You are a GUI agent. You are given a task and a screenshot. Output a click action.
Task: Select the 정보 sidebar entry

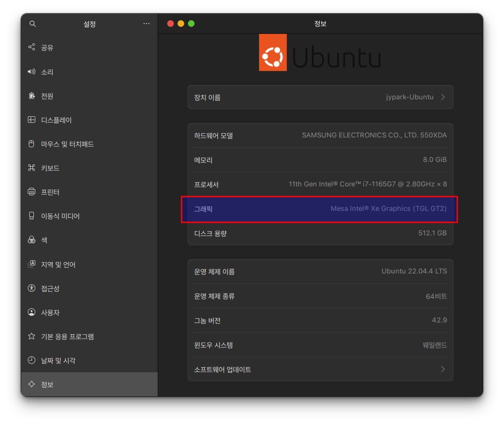coord(89,384)
